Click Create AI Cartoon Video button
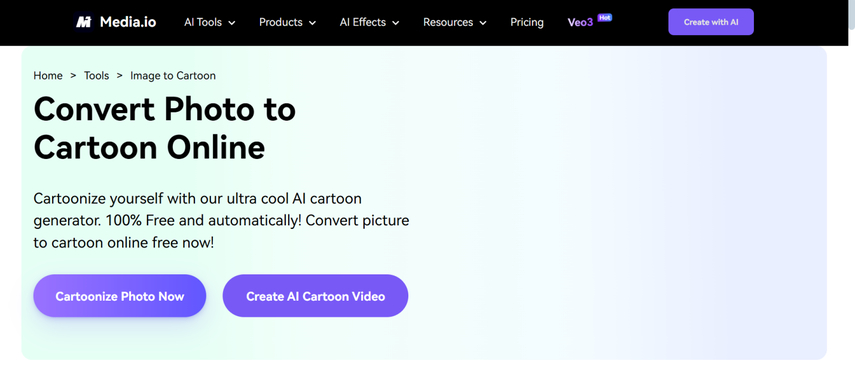Image resolution: width=855 pixels, height=367 pixels. 315,296
